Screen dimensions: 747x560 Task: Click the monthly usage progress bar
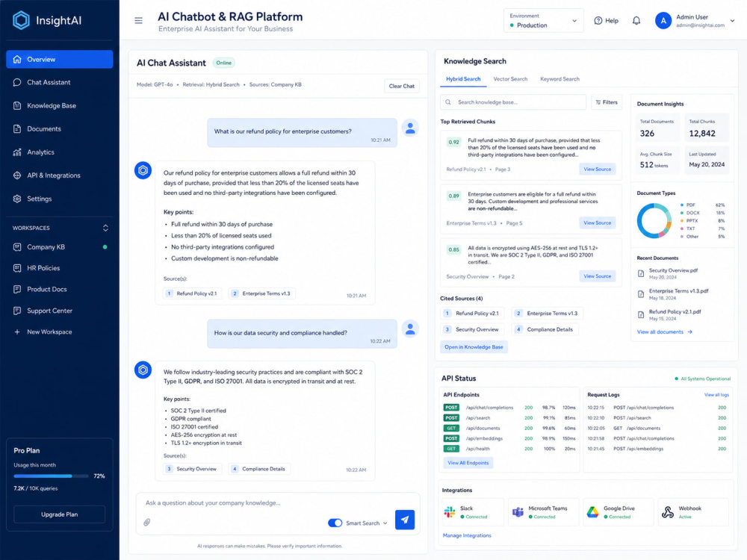pyautogui.click(x=51, y=476)
